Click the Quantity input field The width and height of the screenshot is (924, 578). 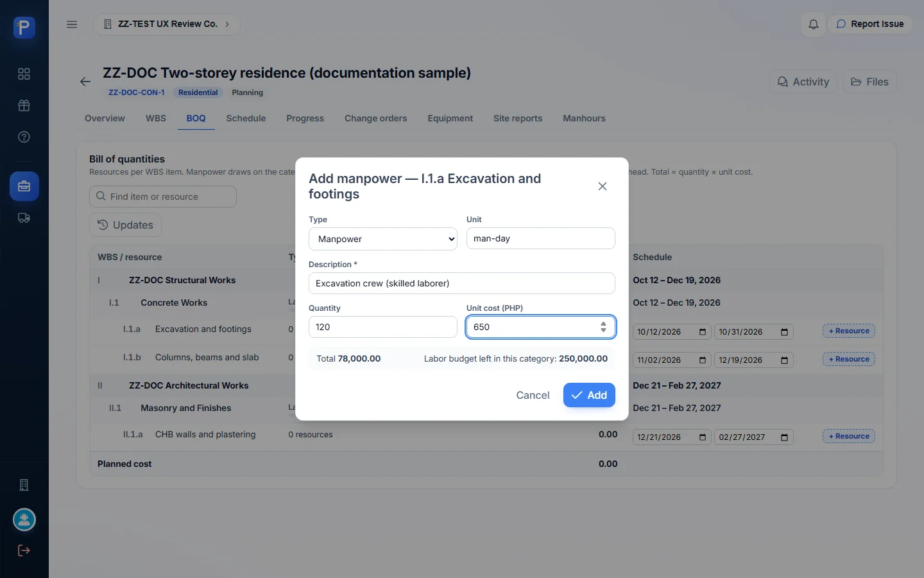tap(383, 327)
